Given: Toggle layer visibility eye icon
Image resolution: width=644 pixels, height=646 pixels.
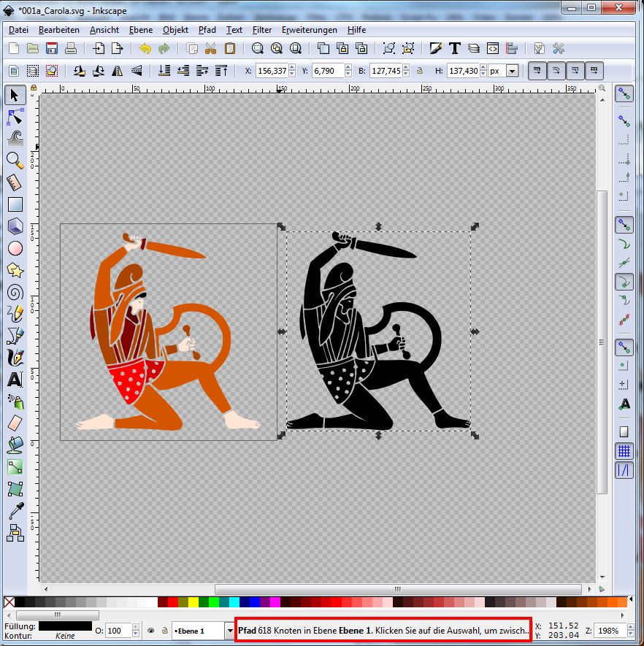Looking at the screenshot, I should point(150,630).
